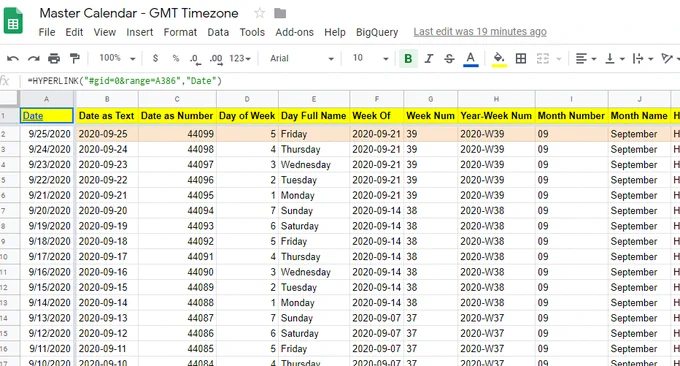Screen dimensions: 680x366
Task: Format as currency with dollar icon
Action: (155, 58)
